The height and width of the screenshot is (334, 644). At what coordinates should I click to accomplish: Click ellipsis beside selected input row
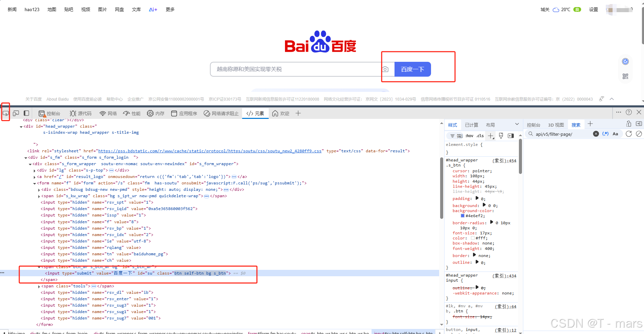tap(2, 273)
